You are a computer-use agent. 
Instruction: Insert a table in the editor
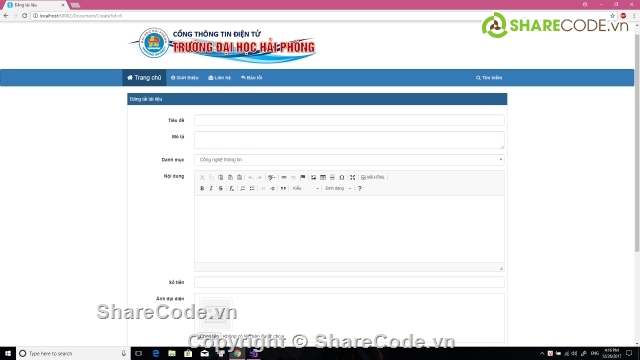(323, 177)
